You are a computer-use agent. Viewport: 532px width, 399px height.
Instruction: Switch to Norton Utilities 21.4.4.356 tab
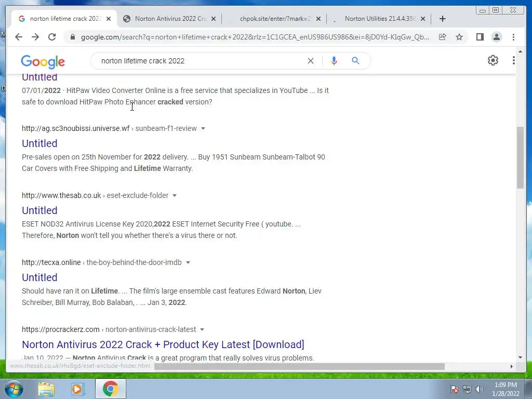point(378,19)
